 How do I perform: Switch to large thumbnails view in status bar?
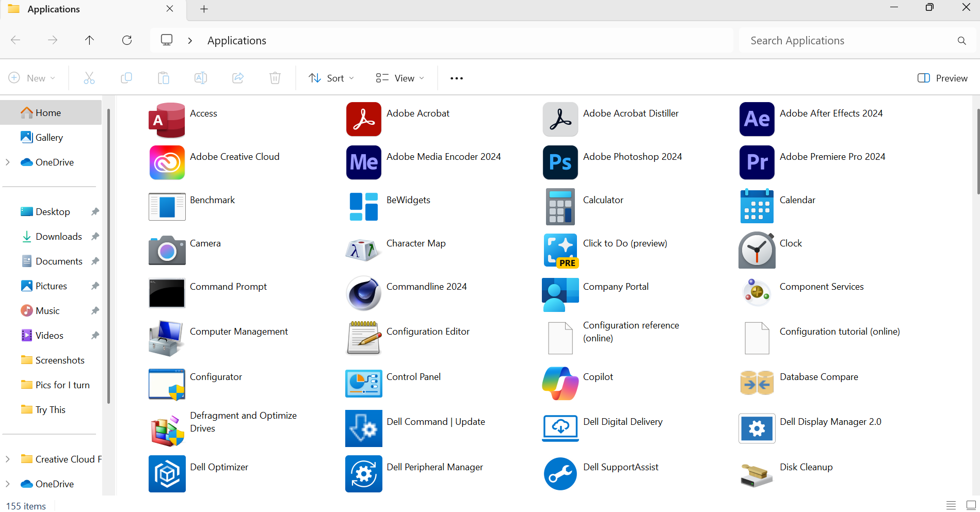[x=971, y=505]
